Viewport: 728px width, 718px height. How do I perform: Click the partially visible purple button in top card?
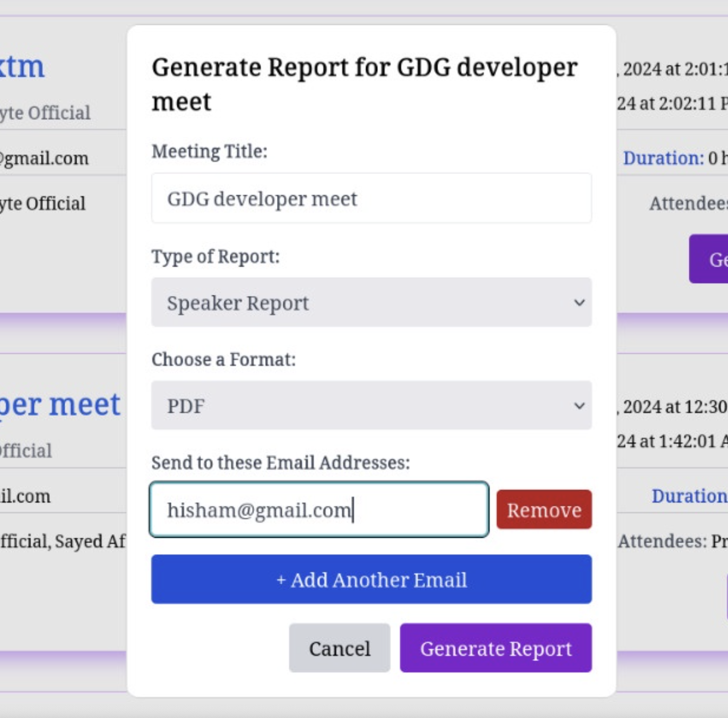point(709,259)
